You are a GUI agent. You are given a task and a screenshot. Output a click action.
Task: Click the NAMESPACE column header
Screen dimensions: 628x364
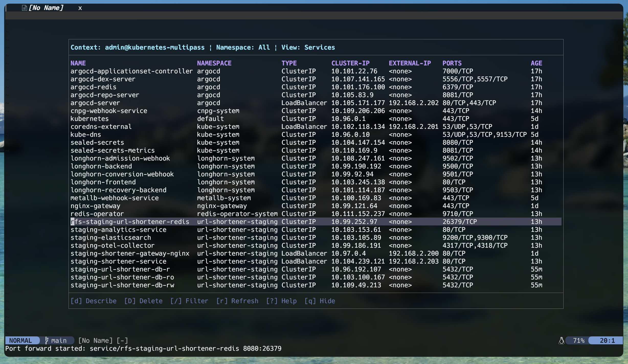click(x=214, y=63)
